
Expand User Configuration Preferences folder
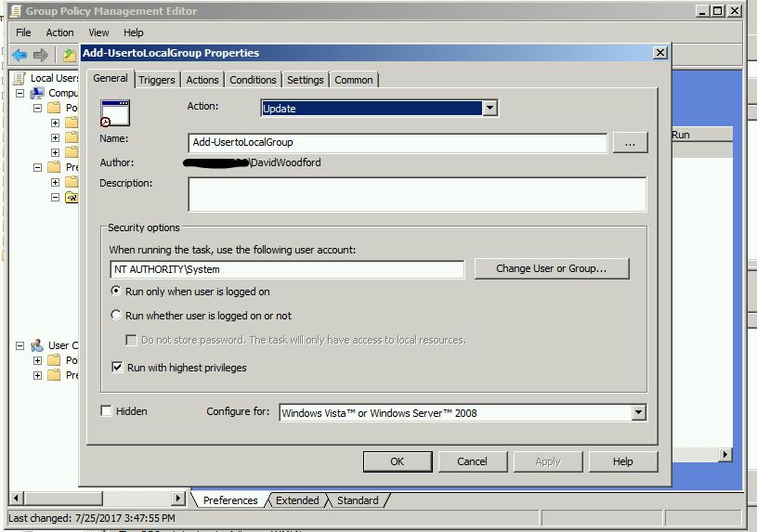click(x=38, y=375)
